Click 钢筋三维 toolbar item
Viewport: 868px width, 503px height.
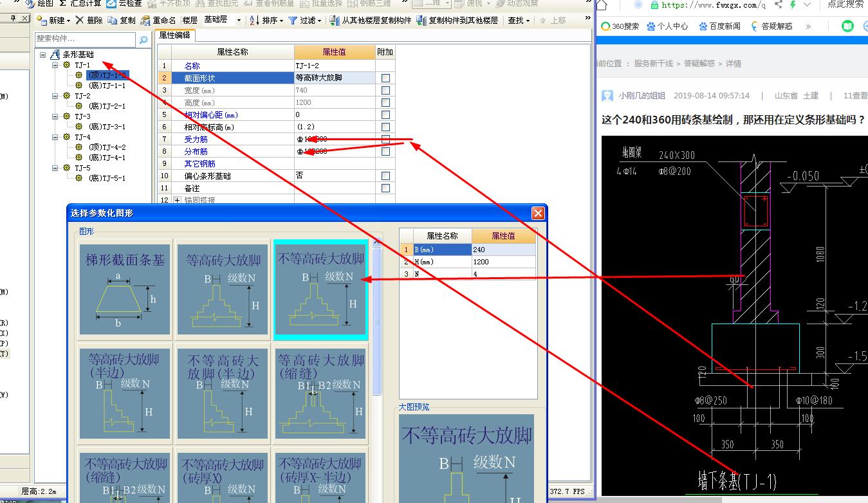point(370,3)
